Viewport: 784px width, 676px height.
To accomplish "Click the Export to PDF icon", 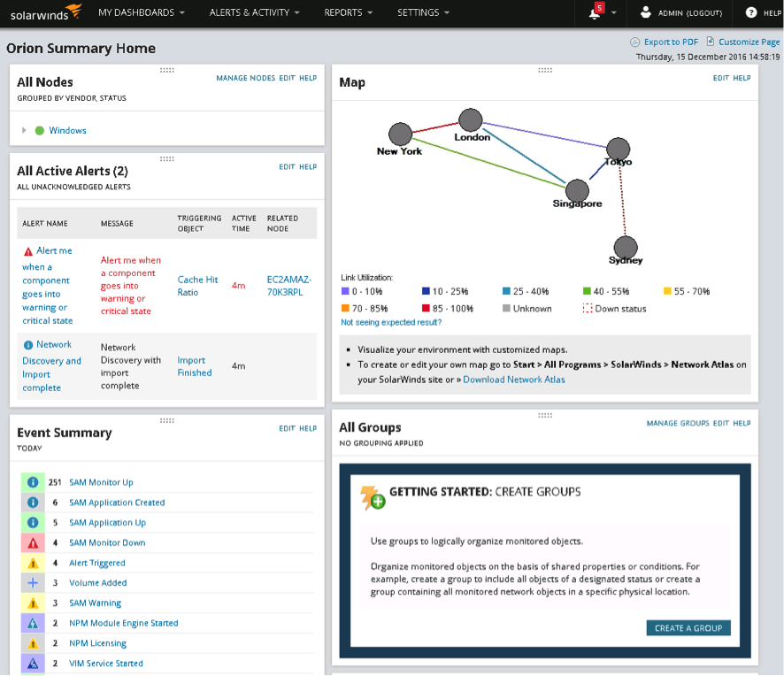I will (635, 42).
